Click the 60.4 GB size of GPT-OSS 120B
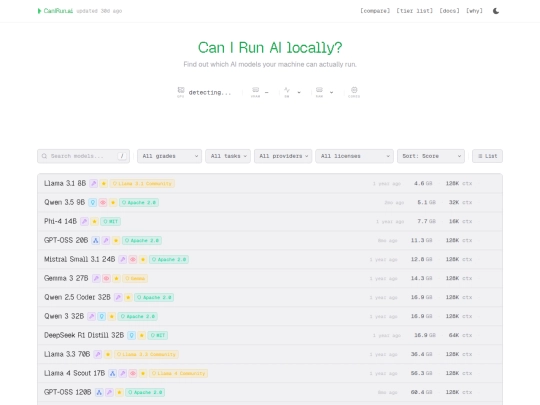This screenshot has width=540, height=405. coord(422,392)
